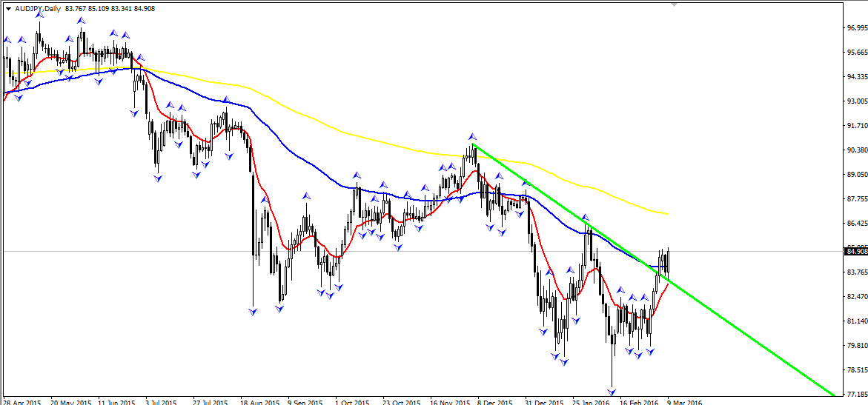This screenshot has height=405, width=868.
Task: Click the 96.995 price axis label
Action: pos(856,27)
